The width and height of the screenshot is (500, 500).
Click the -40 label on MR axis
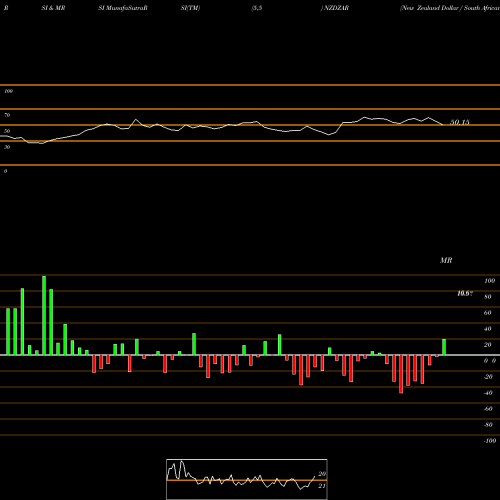tap(488, 393)
